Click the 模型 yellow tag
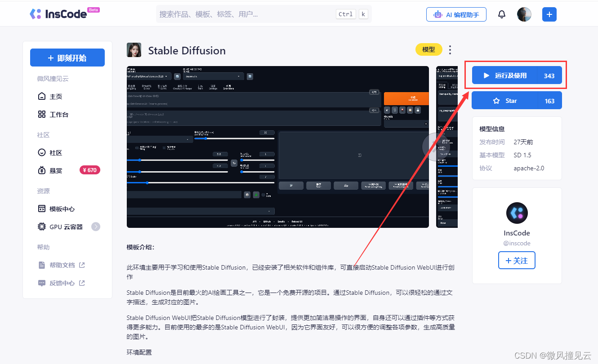This screenshot has height=364, width=598. 428,49
